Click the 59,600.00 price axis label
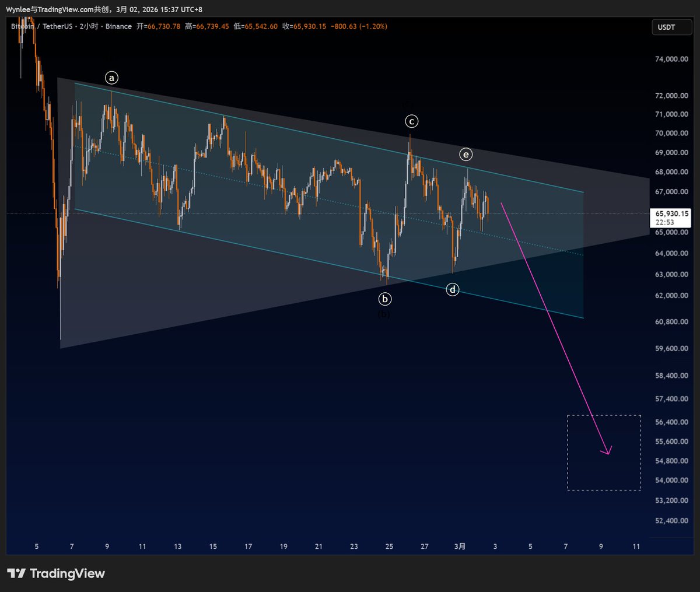The height and width of the screenshot is (592, 700). pos(671,349)
